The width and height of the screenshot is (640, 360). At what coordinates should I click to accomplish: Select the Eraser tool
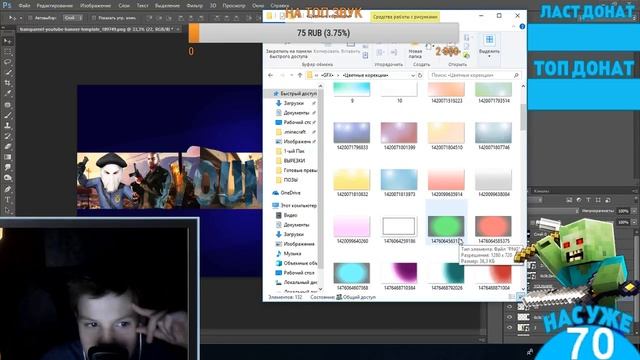pyautogui.click(x=7, y=147)
